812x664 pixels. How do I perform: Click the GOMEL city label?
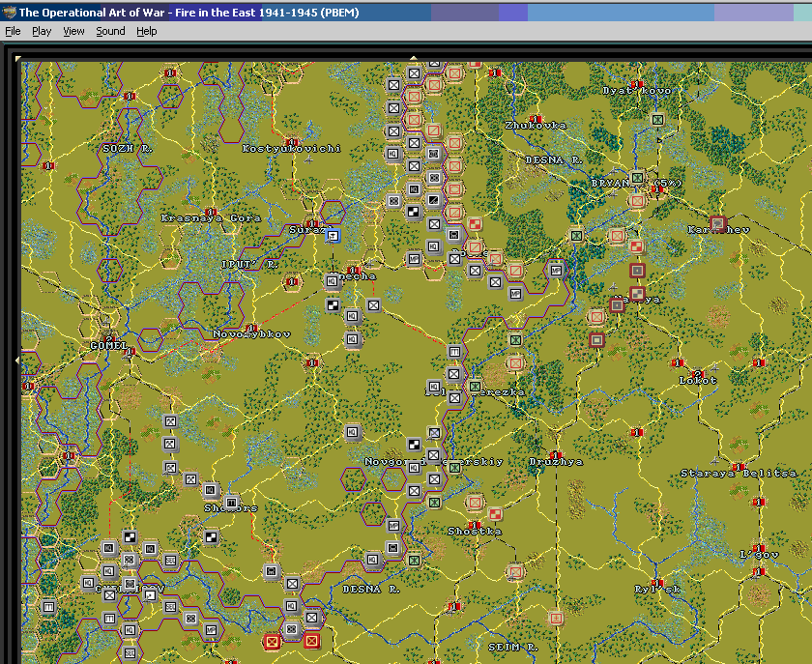(x=108, y=345)
